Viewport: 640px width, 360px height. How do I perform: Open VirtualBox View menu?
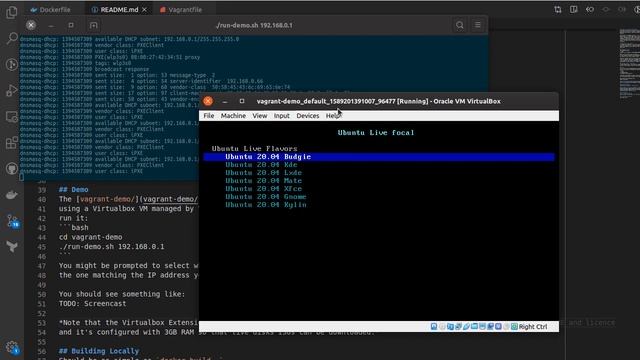(260, 116)
